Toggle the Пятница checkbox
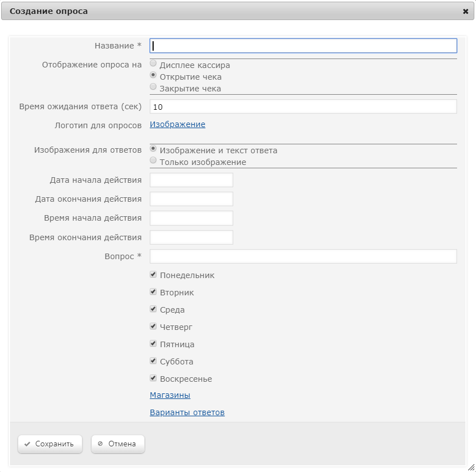This screenshot has height=472, width=476. point(153,344)
